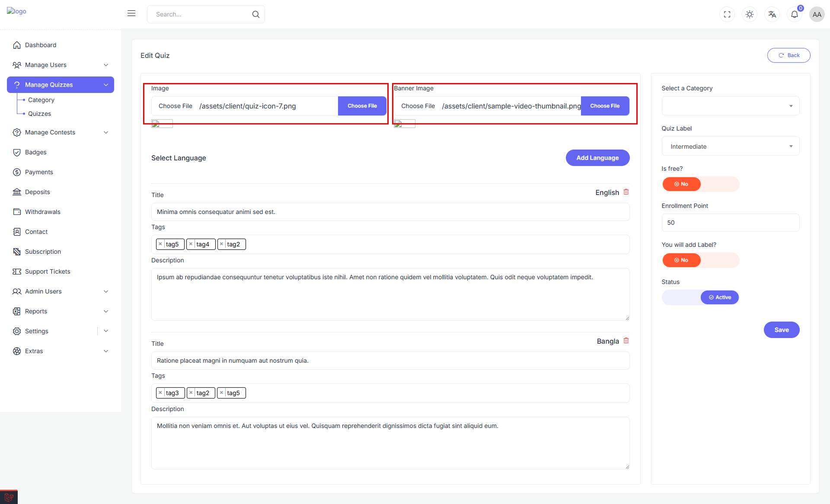Delete the English language section

[x=626, y=192]
